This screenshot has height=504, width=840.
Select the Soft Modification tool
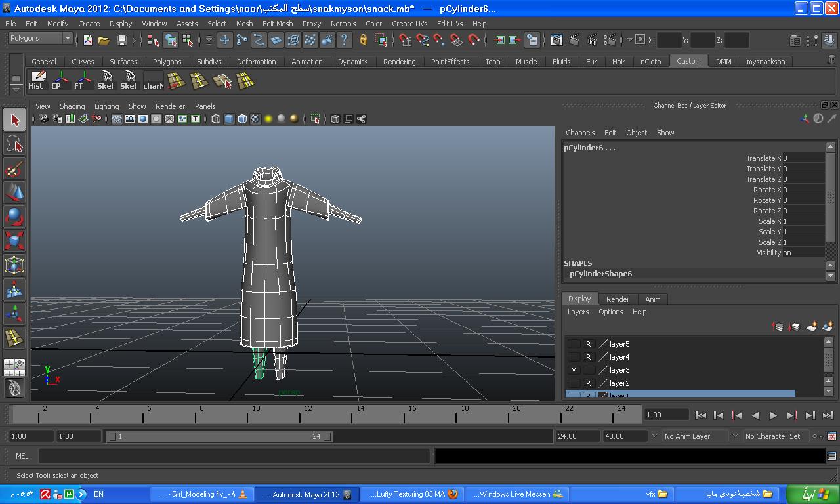(x=14, y=289)
